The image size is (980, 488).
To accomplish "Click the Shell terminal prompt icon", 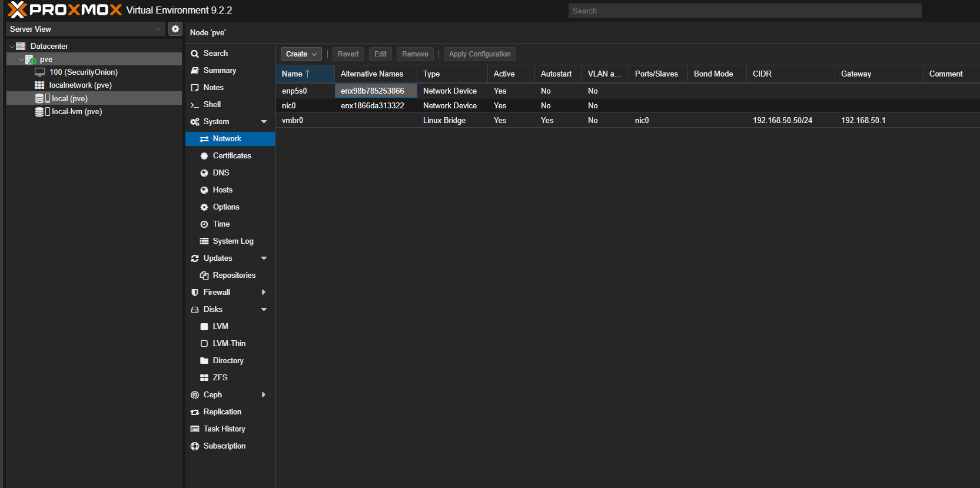I will pos(195,105).
